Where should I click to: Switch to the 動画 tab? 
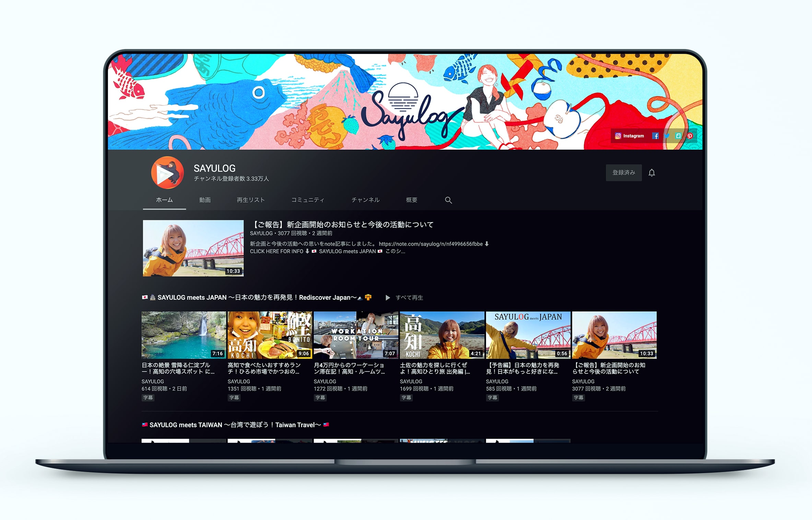pyautogui.click(x=205, y=200)
